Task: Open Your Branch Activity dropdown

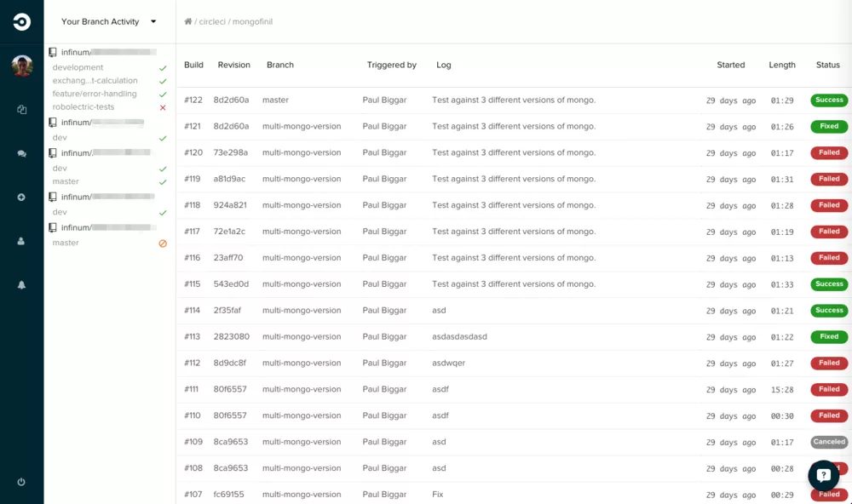Action: pos(109,22)
